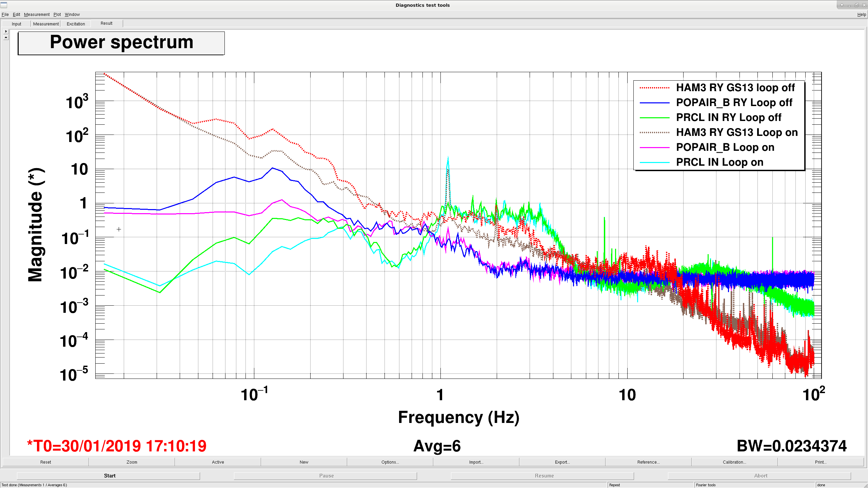Open the File menu

coord(5,14)
